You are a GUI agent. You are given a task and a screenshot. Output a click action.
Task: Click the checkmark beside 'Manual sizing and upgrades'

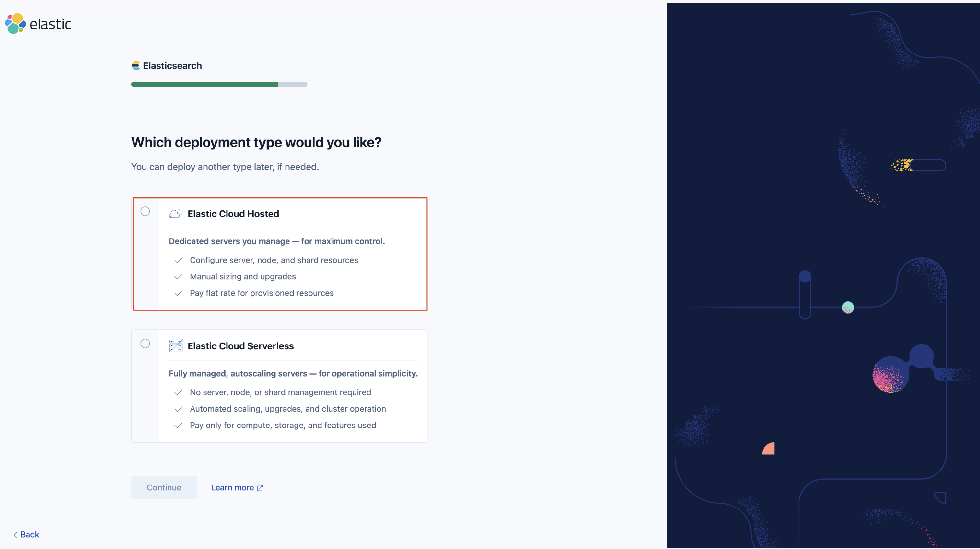[179, 276]
